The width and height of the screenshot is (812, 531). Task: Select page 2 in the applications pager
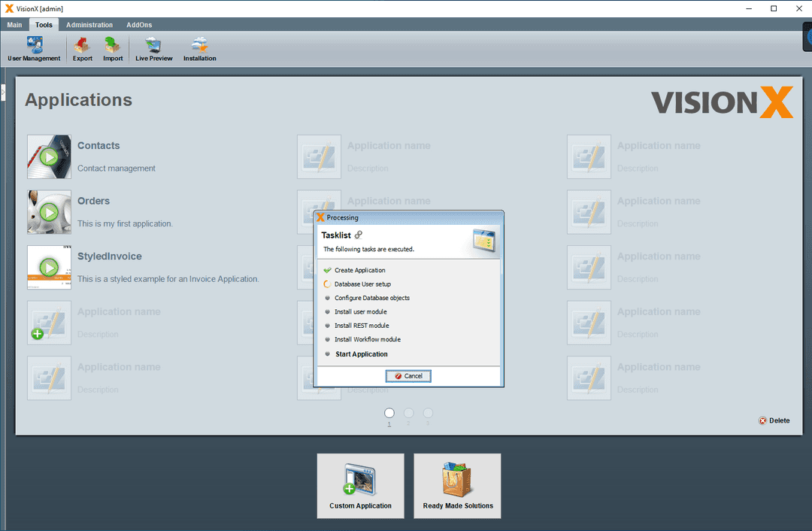click(x=408, y=412)
